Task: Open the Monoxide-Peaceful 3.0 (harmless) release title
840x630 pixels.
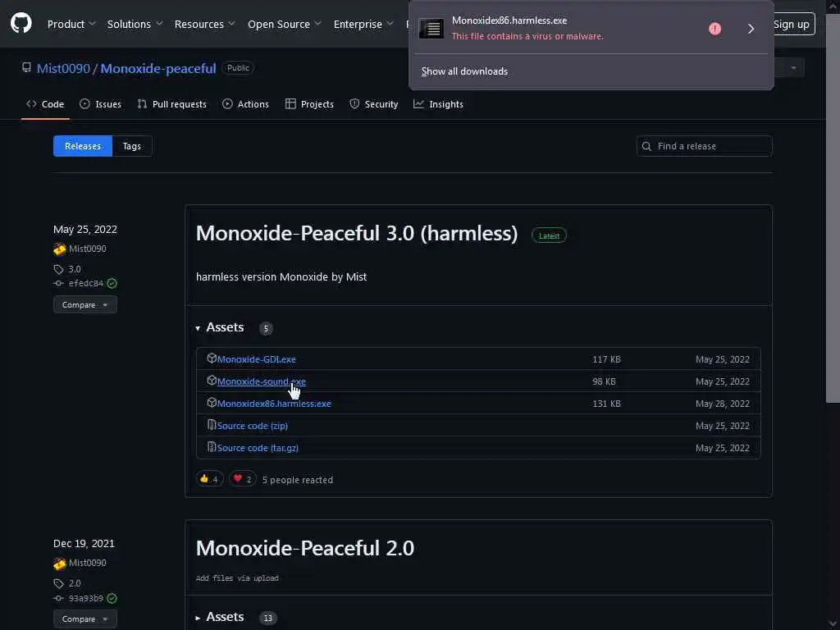Action: 357,233
